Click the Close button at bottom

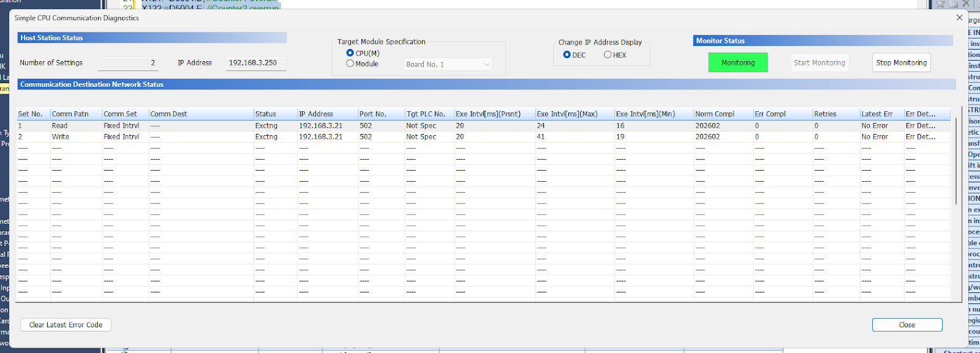coord(907,325)
